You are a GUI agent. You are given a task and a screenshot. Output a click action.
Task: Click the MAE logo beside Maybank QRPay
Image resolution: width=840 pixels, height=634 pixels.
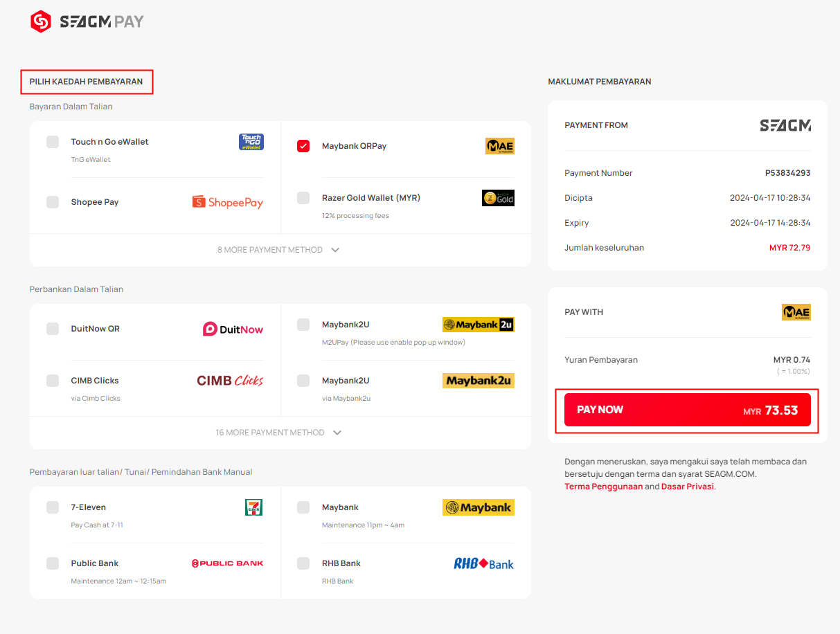click(499, 146)
